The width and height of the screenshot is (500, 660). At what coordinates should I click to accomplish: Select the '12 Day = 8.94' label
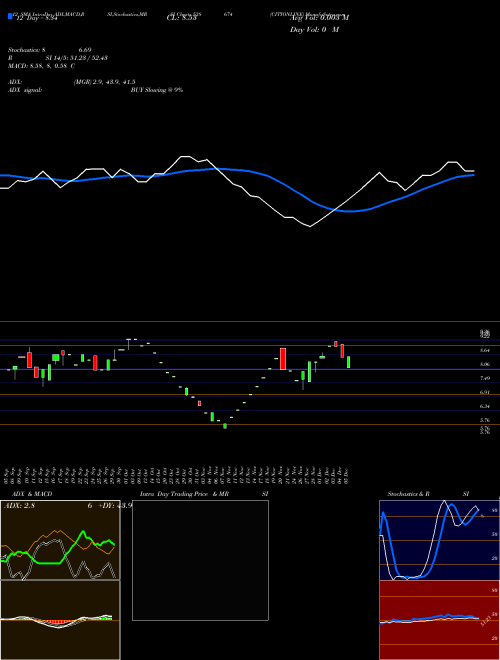pyautogui.click(x=35, y=18)
